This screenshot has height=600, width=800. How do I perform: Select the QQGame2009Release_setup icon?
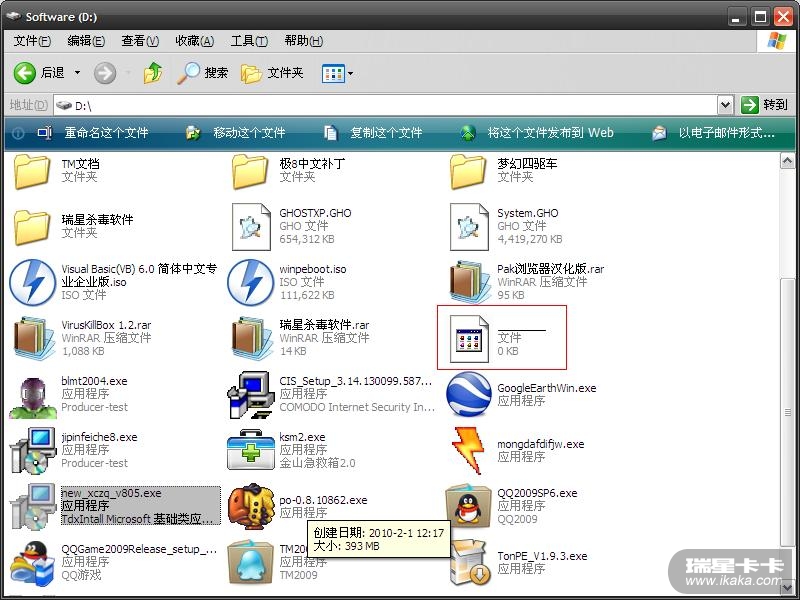click(33, 563)
